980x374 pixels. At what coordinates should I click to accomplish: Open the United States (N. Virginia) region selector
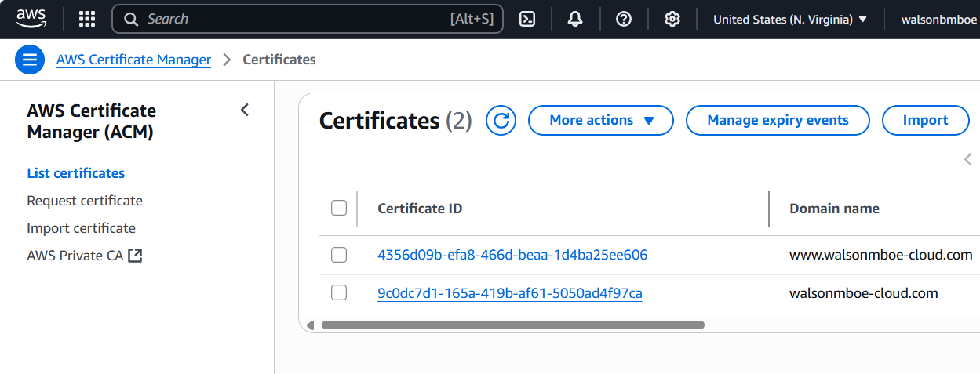[790, 20]
